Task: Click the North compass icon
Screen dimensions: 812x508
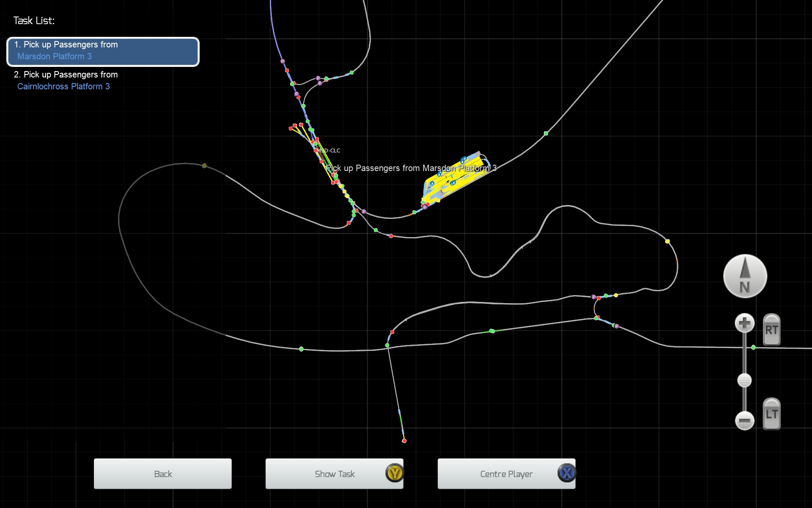Action: click(745, 276)
